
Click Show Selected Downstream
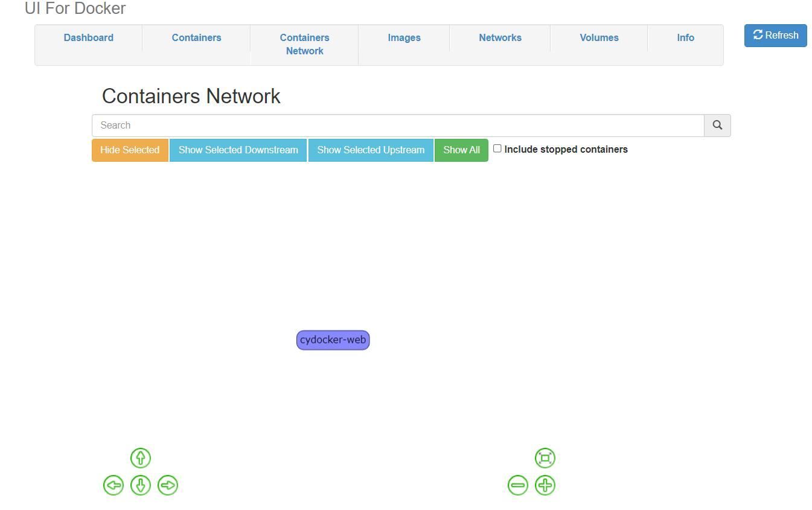tap(238, 150)
